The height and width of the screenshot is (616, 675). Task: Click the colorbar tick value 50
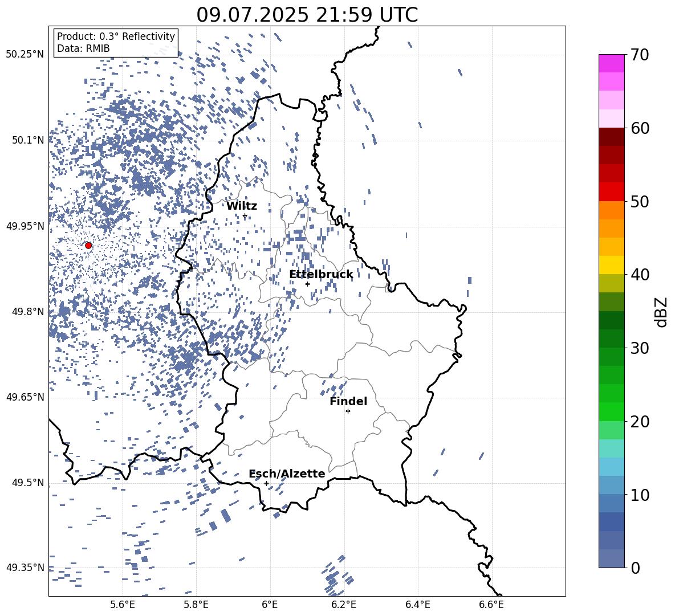pos(640,202)
